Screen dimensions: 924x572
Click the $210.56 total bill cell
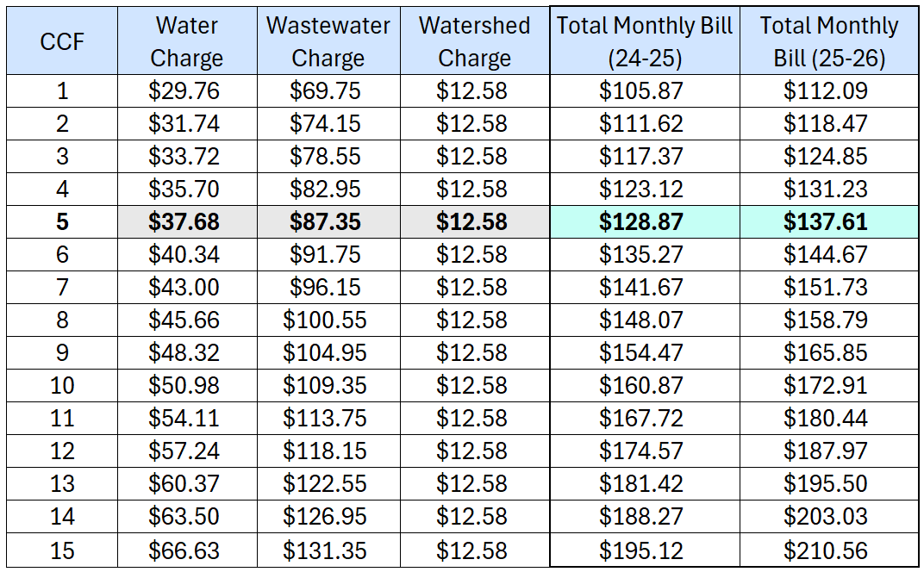click(x=825, y=550)
